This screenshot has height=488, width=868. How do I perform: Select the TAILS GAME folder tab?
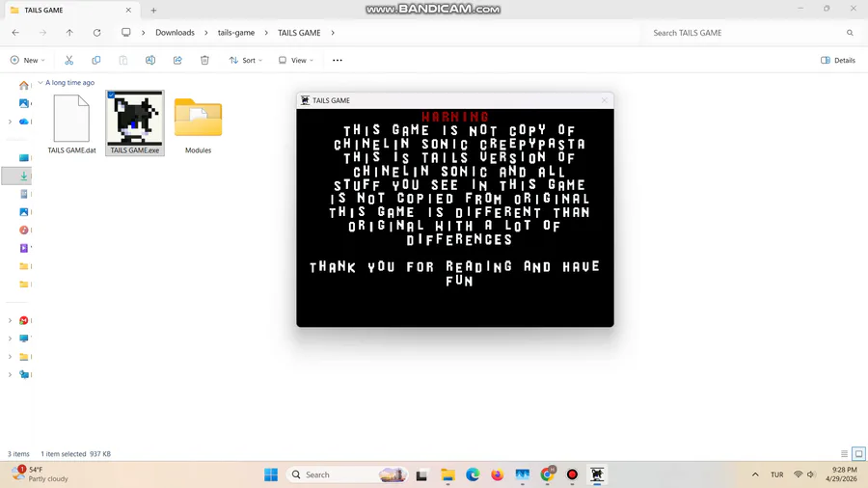pyautogui.click(x=70, y=10)
